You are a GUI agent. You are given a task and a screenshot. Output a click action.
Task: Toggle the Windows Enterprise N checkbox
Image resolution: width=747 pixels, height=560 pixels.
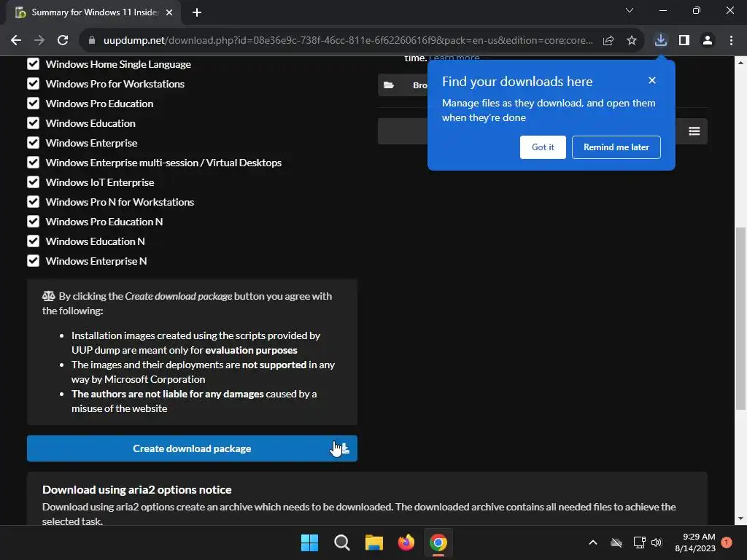click(x=33, y=261)
